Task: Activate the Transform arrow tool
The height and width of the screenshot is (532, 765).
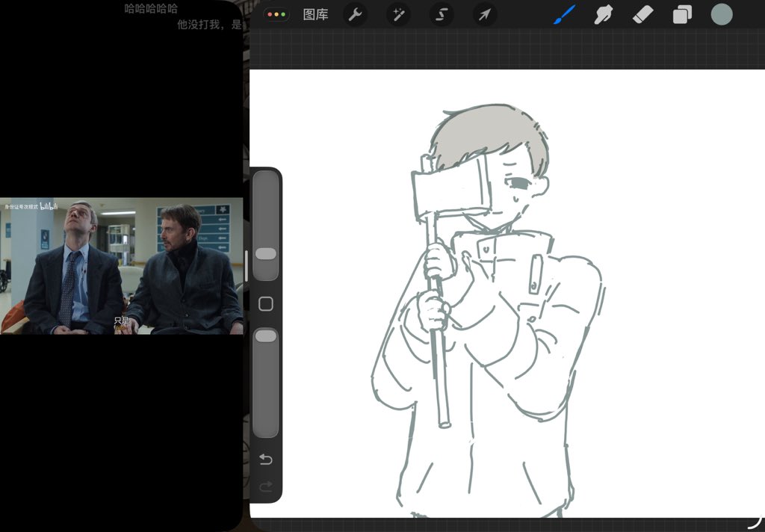Action: point(484,15)
